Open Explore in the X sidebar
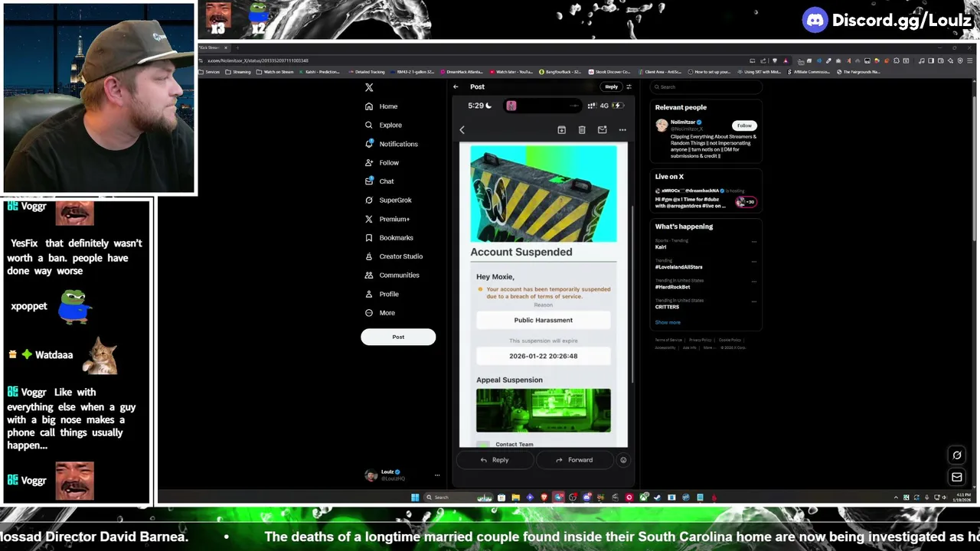The width and height of the screenshot is (980, 551). pos(383,125)
